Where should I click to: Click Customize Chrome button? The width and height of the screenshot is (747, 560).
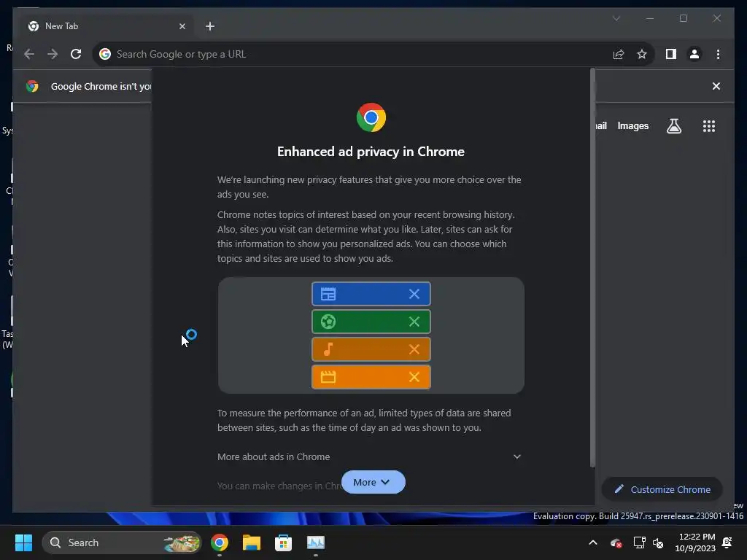(662, 489)
